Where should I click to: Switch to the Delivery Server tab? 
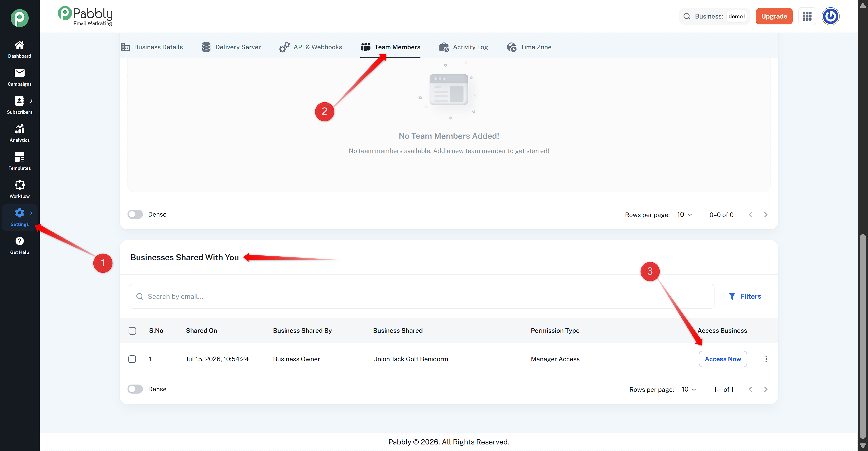(231, 47)
